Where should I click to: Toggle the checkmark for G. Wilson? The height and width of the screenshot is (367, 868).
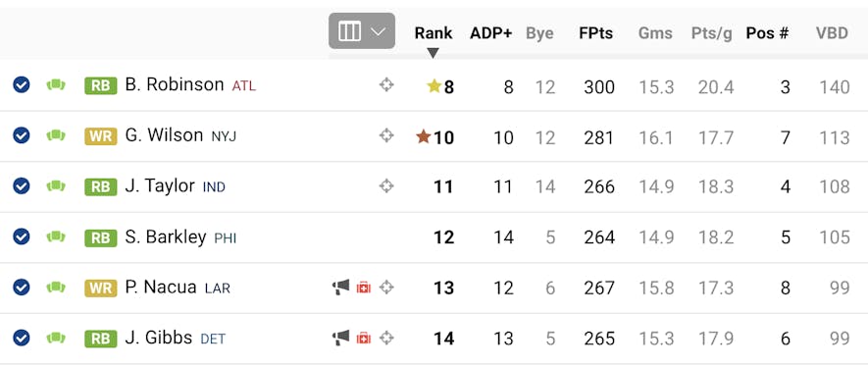[x=22, y=135]
